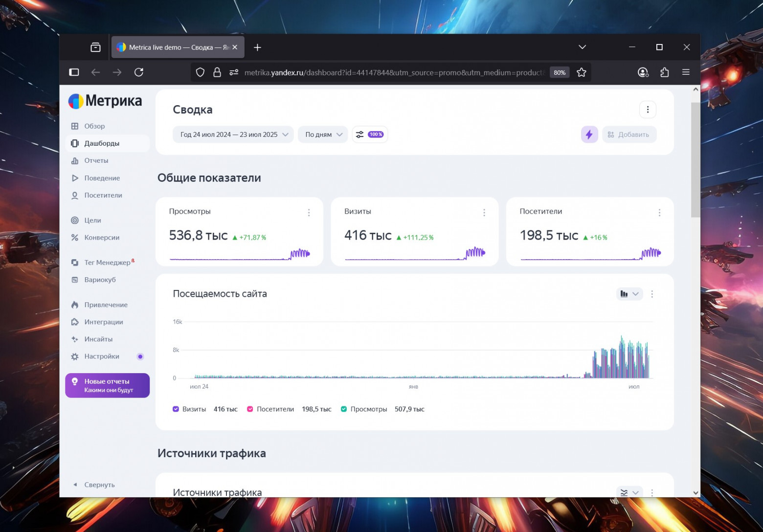Collapse the sidebar with Свернуть
The height and width of the screenshot is (532, 763).
click(99, 485)
